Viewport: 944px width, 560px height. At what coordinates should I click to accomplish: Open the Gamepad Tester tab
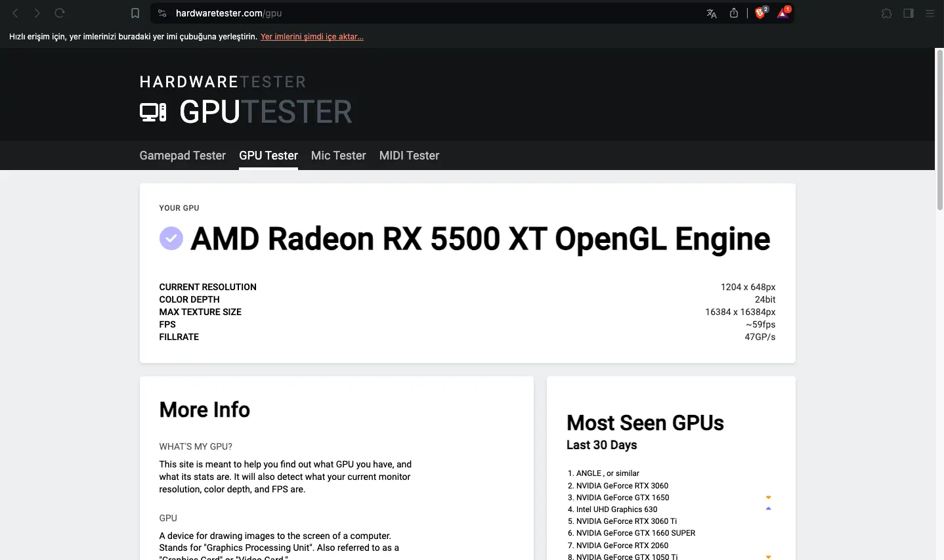pos(182,156)
